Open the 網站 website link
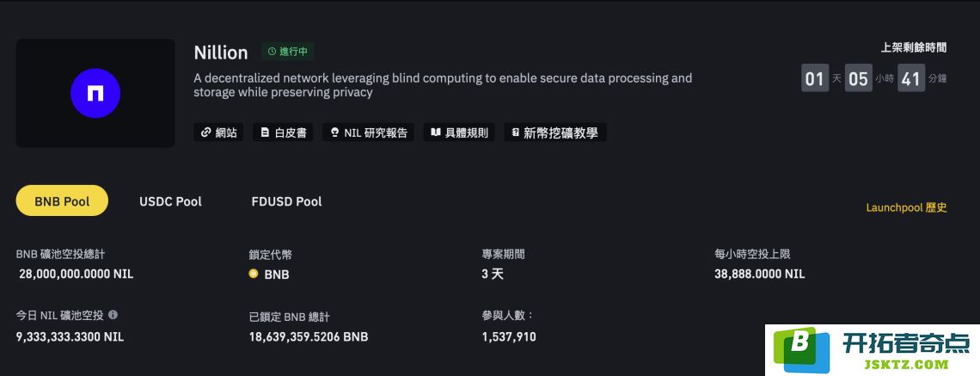The height and width of the screenshot is (376, 980). click(218, 132)
